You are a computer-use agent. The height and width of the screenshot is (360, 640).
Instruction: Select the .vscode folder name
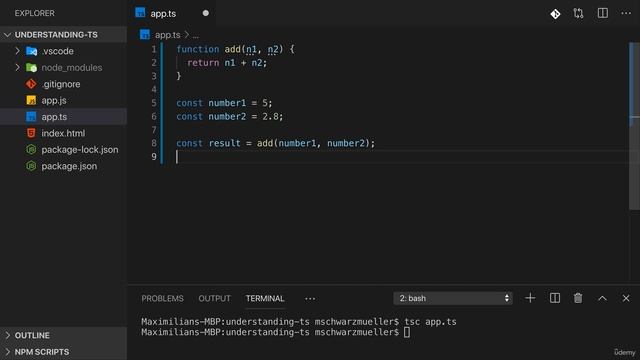(58, 51)
